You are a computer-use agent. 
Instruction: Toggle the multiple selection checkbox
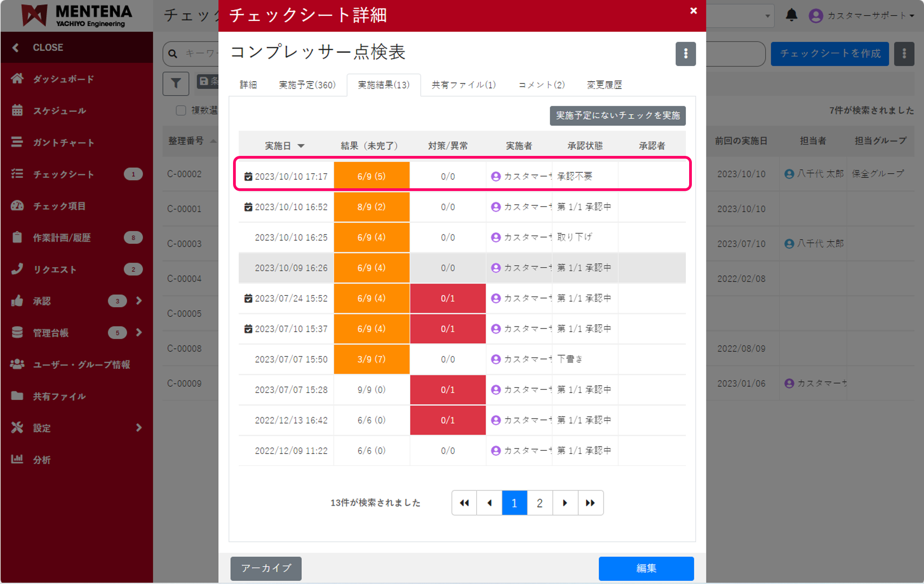[x=181, y=110]
